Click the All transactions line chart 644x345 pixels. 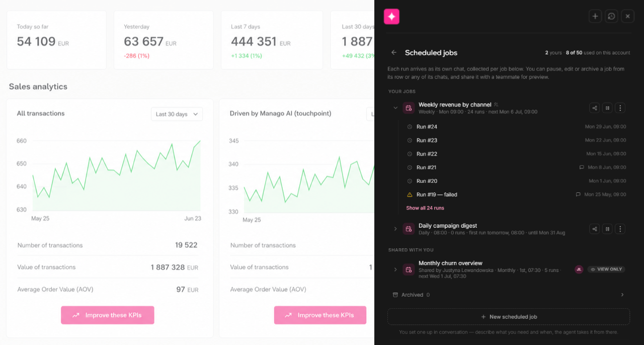116,176
